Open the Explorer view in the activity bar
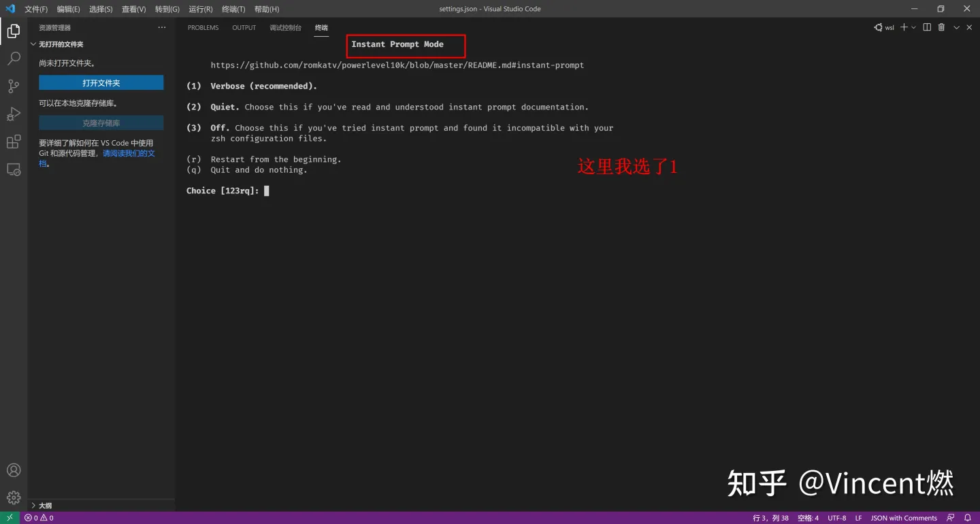The image size is (980, 524). pyautogui.click(x=14, y=31)
